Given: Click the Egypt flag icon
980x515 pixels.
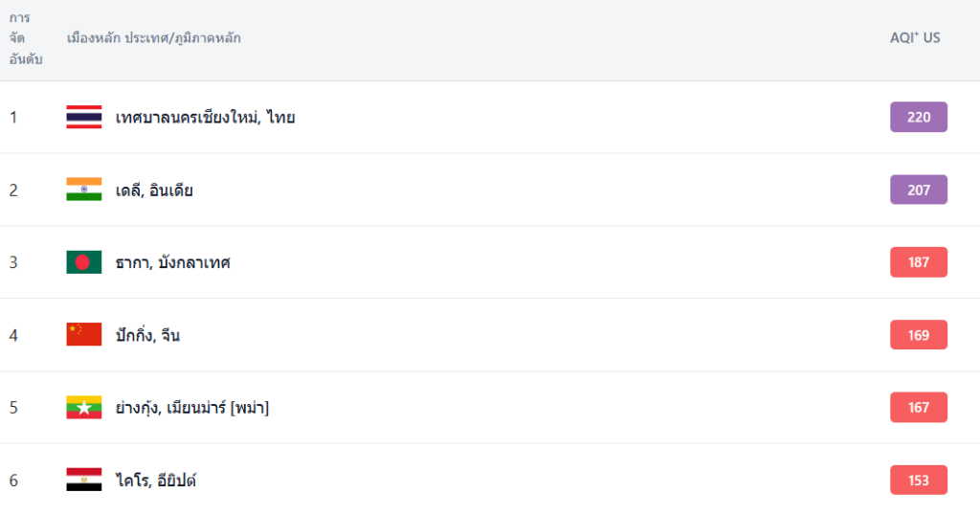Looking at the screenshot, I should (x=83, y=480).
